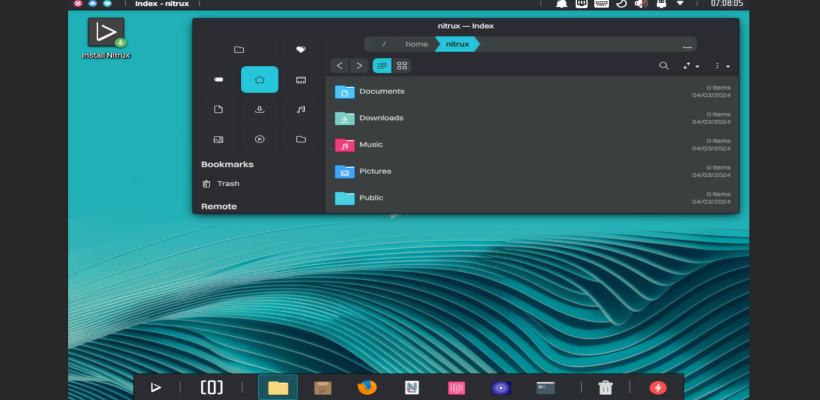The image size is (820, 400).
Task: Go back to the previous folder
Action: pyautogui.click(x=340, y=66)
